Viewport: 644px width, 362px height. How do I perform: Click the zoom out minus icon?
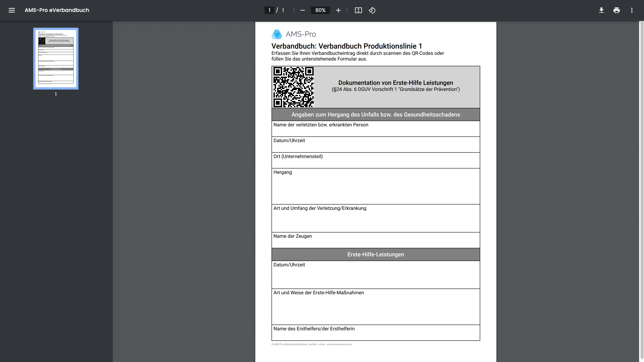[x=302, y=10]
